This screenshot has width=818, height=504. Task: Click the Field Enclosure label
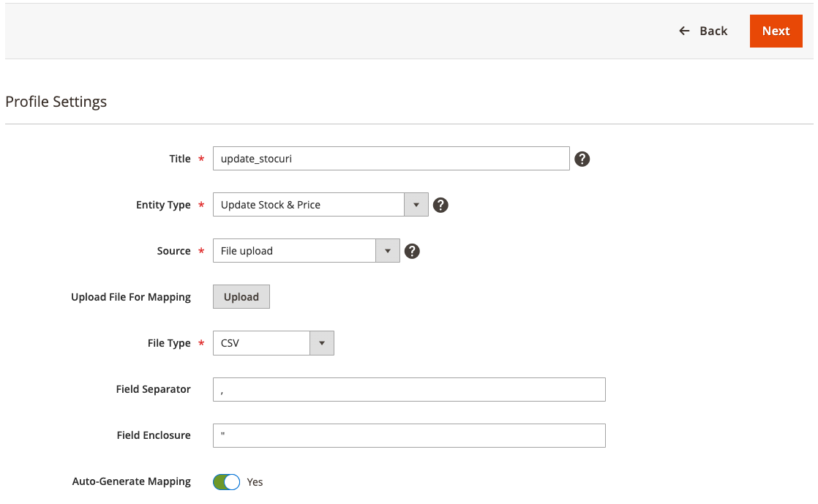tap(154, 435)
